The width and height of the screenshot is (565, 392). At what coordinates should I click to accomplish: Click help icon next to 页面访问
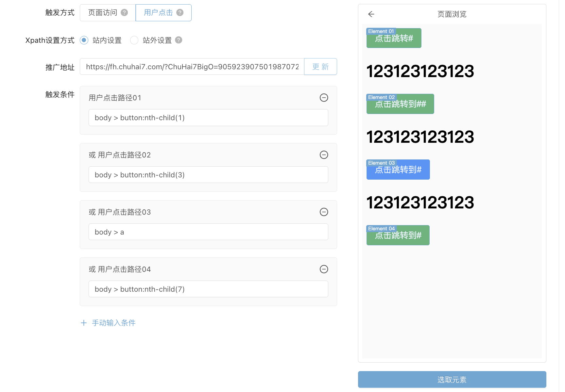click(x=124, y=13)
